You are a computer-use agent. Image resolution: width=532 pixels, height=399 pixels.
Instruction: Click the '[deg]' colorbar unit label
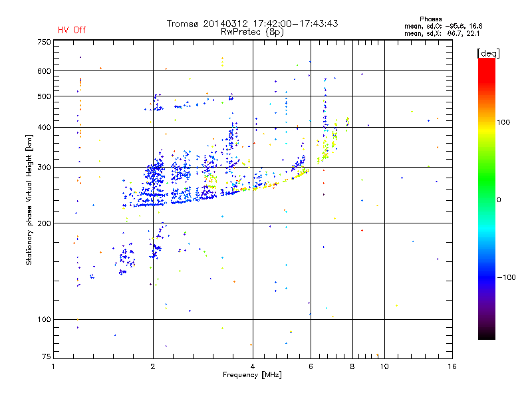tap(488, 54)
